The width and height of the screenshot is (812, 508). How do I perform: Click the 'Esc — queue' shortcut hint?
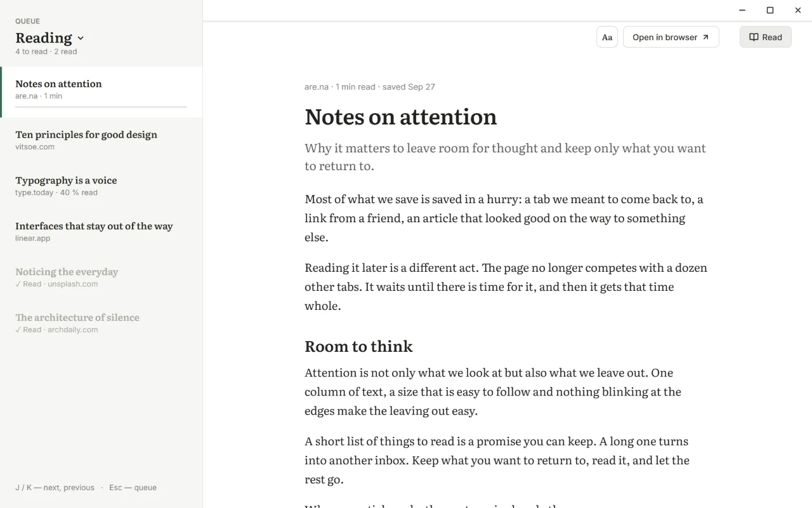(x=133, y=488)
